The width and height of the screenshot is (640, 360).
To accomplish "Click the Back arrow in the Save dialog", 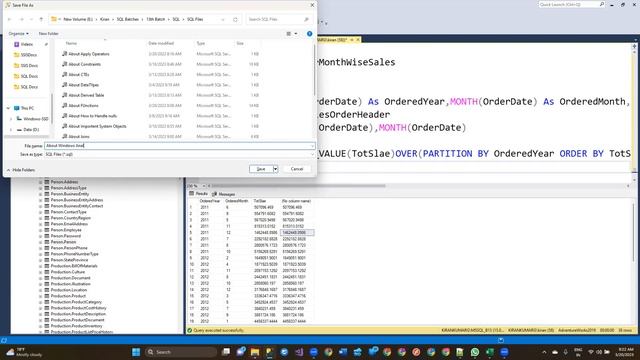I will [9, 19].
